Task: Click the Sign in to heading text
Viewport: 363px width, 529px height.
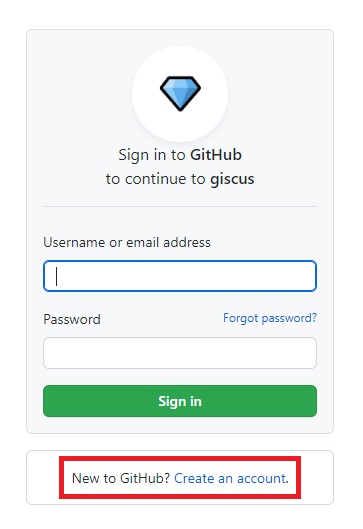Action: [152, 155]
